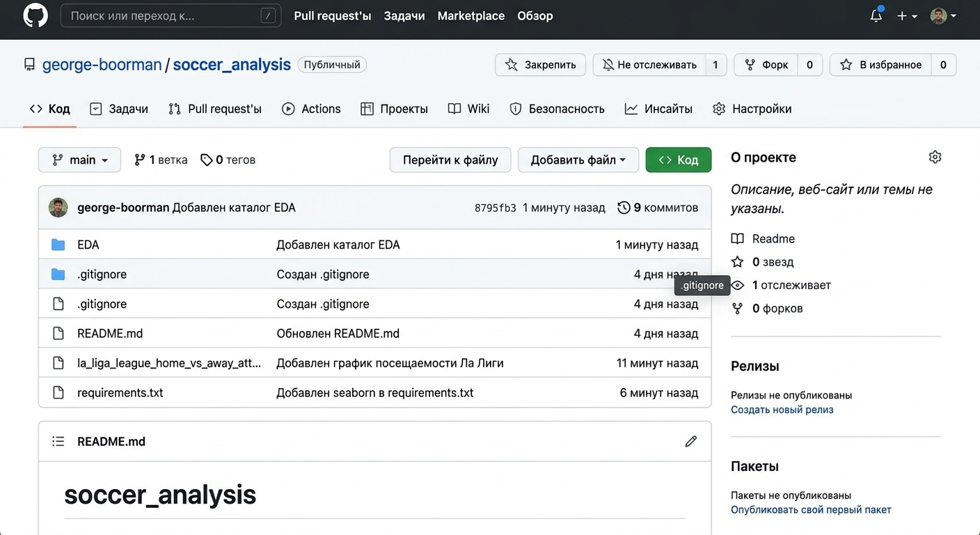980x535 pixels.
Task: Go to Marketplace in top navigation
Action: pos(471,15)
